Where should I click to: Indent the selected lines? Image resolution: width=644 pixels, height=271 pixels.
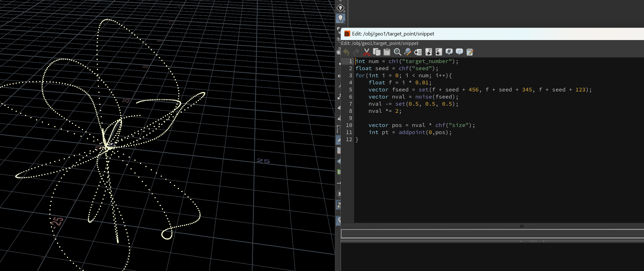pyautogui.click(x=429, y=52)
